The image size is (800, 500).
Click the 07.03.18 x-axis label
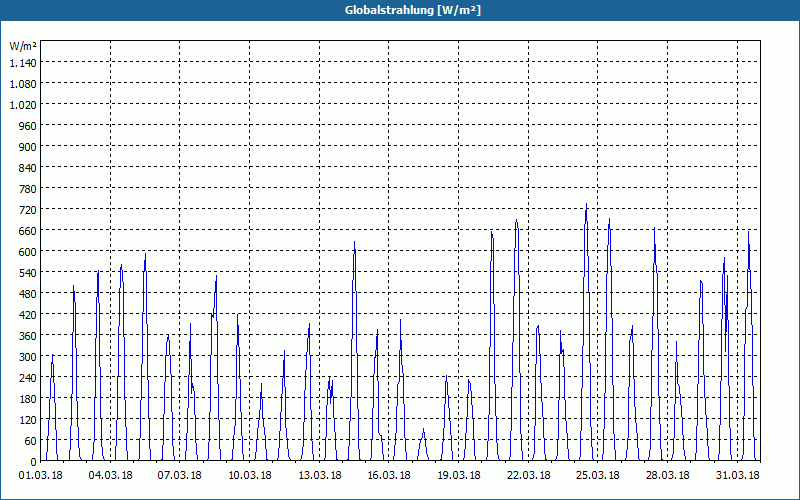[180, 476]
